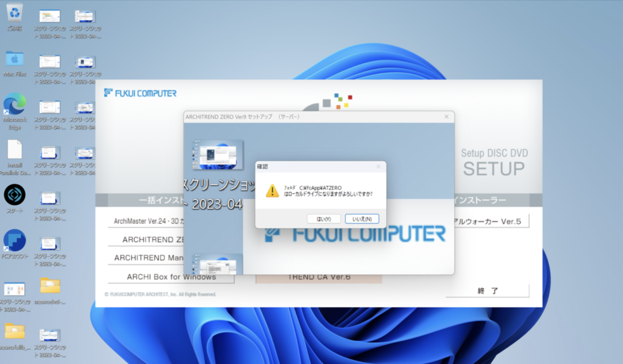The image size is (623, 364).
Task: Select the azerodvd folder on desktop
Action: [x=50, y=291]
